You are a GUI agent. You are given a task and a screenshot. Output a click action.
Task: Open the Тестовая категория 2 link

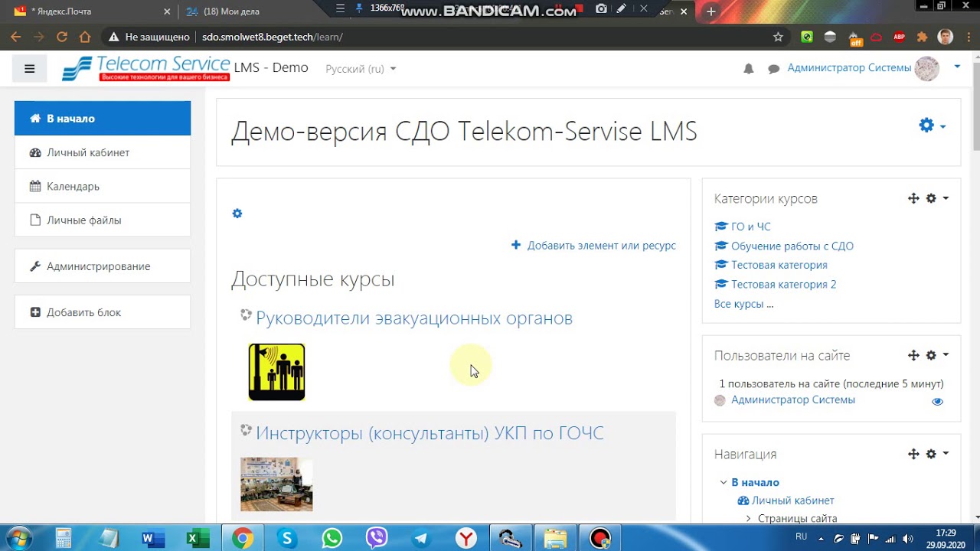783,284
